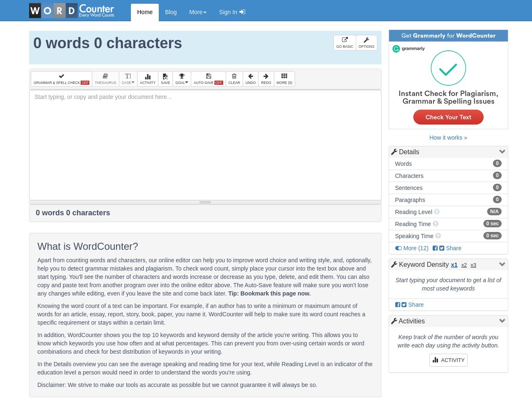The height and width of the screenshot is (399, 532).
Task: Open Activity from the editor toolbar
Action: coord(148,79)
